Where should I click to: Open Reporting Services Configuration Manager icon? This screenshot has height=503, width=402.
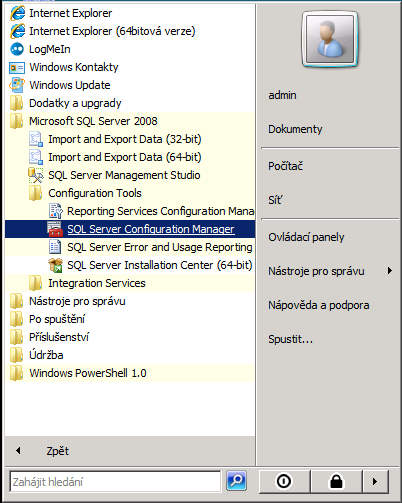(55, 211)
